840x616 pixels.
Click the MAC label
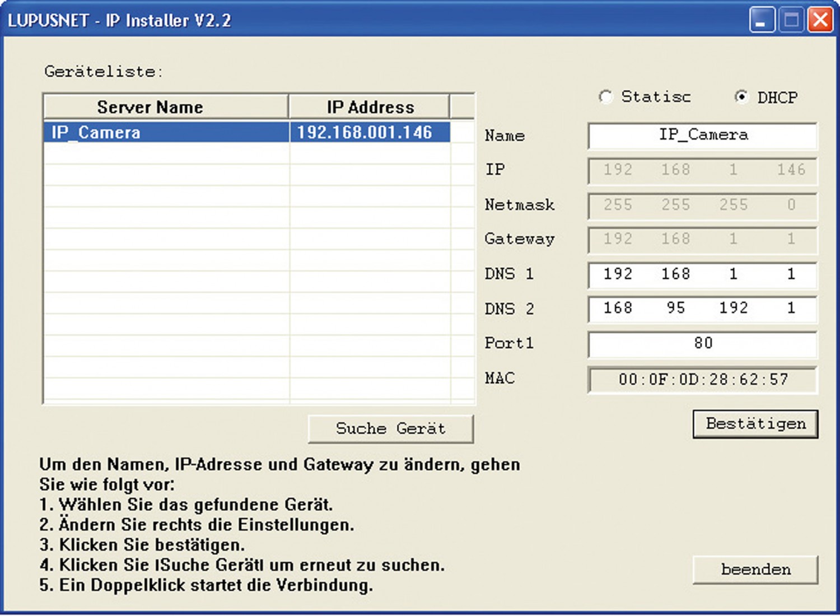(500, 378)
